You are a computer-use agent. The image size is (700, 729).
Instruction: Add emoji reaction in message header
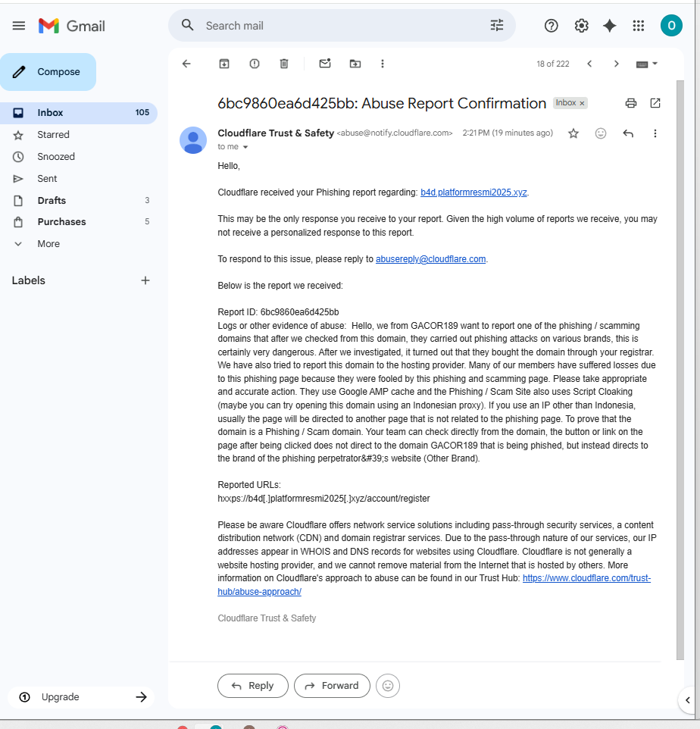[x=601, y=133]
